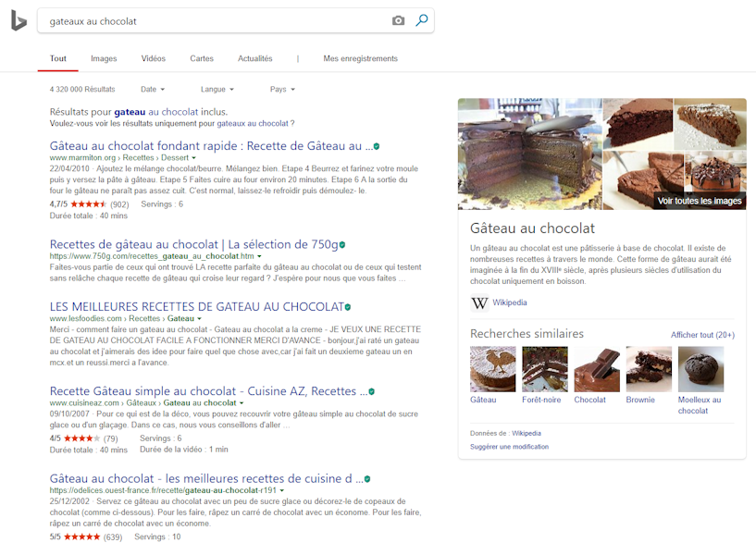Open Mes enregistrements
Screen dimensions: 756x555
[x=361, y=58]
